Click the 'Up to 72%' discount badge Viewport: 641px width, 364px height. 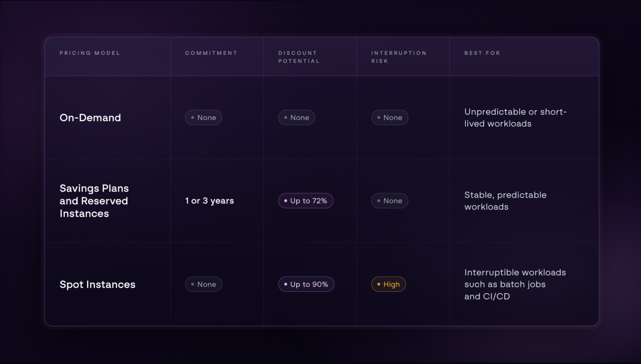point(306,201)
